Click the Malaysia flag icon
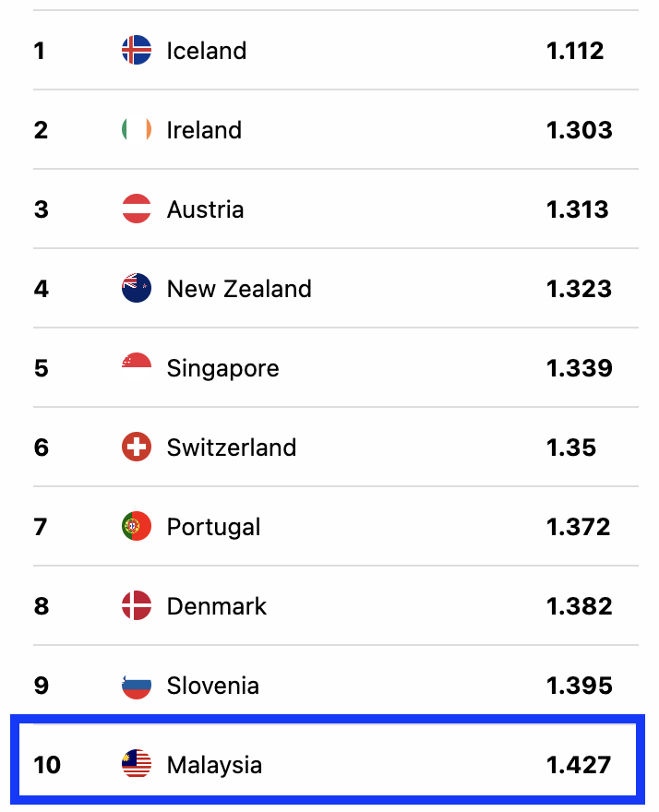Screen dimensions: 659x812 [x=137, y=765]
